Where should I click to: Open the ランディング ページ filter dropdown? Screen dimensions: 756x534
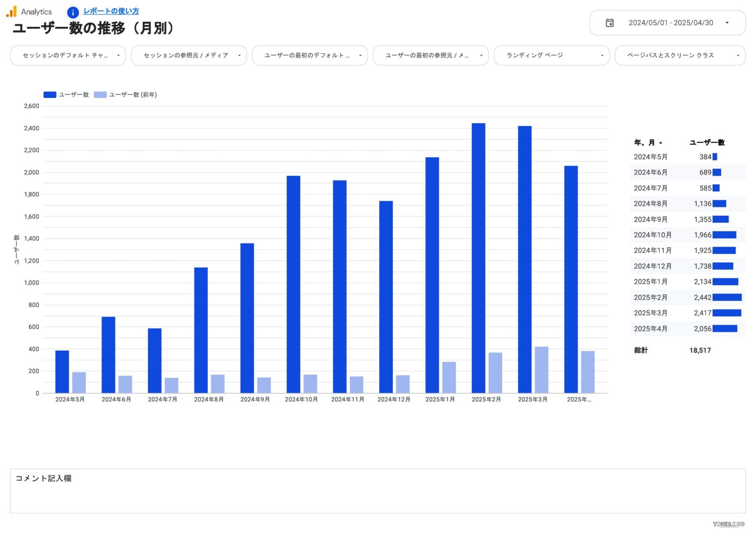[551, 55]
